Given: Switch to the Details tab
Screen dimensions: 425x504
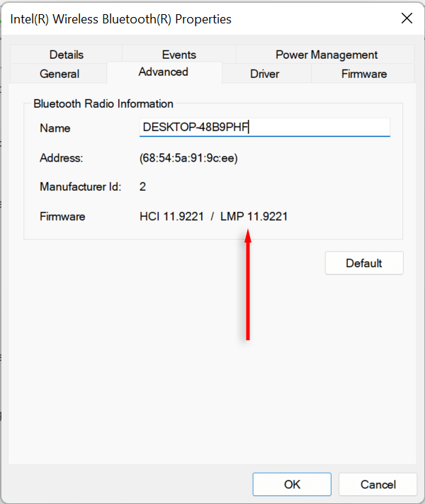Looking at the screenshot, I should (66, 55).
